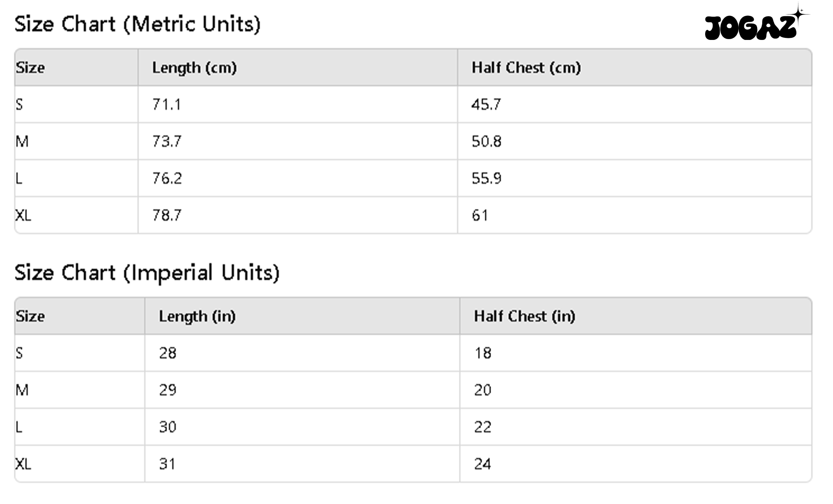The image size is (833, 504).
Task: Select the 73.7 length value
Action: click(x=167, y=142)
